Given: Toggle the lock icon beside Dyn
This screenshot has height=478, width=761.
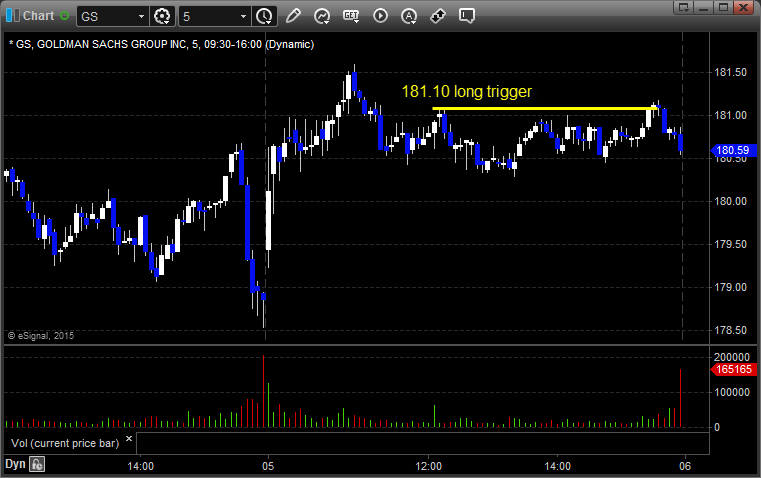Looking at the screenshot, I should [x=37, y=464].
